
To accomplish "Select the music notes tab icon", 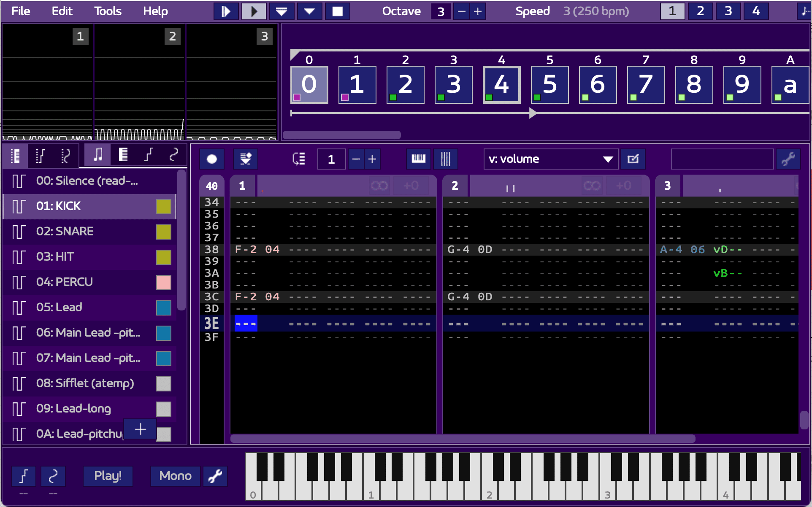I will 97,155.
